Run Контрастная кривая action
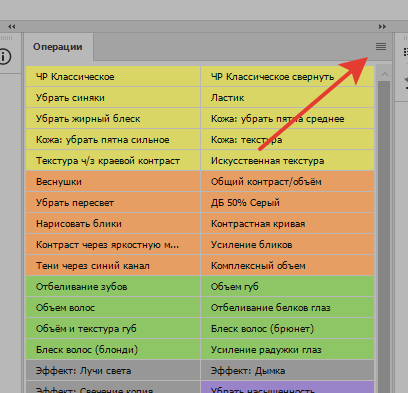Image resolution: width=408 pixels, height=393 pixels. click(x=287, y=223)
